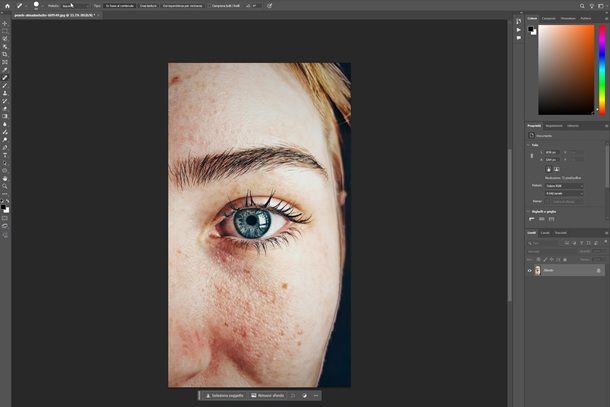
Task: Select the Gradient tool
Action: (5, 116)
